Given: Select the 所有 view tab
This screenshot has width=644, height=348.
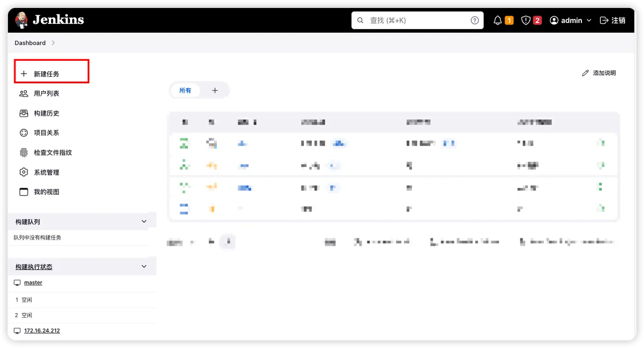Looking at the screenshot, I should [185, 91].
